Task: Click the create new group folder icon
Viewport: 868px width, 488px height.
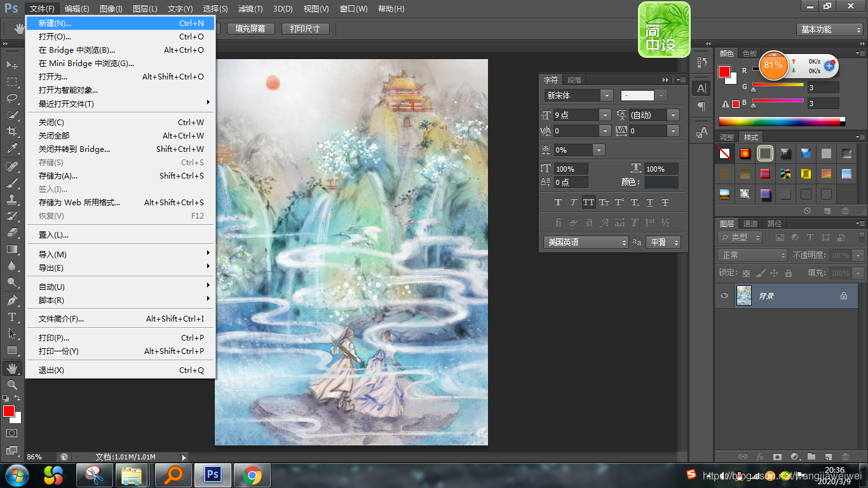Action: pyautogui.click(x=811, y=456)
